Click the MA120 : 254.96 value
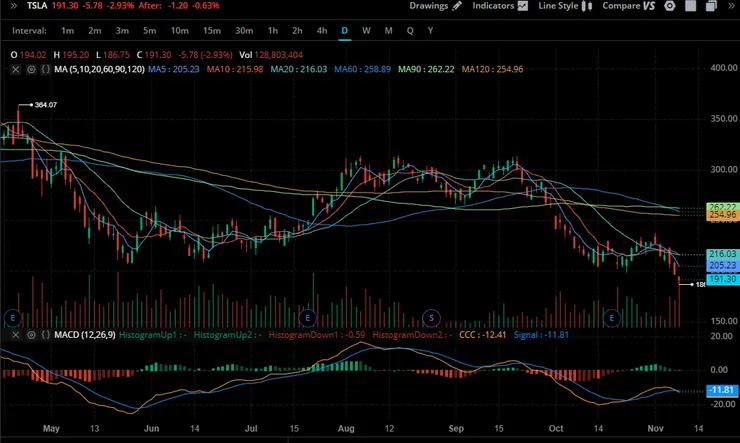Screen dimensions: 740x443 [492, 69]
